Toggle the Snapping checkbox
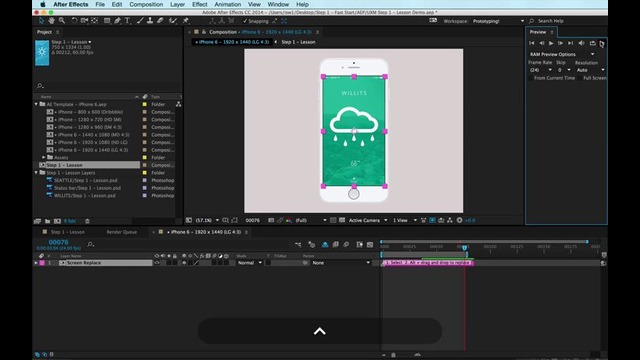This screenshot has height=360, width=640. click(245, 21)
